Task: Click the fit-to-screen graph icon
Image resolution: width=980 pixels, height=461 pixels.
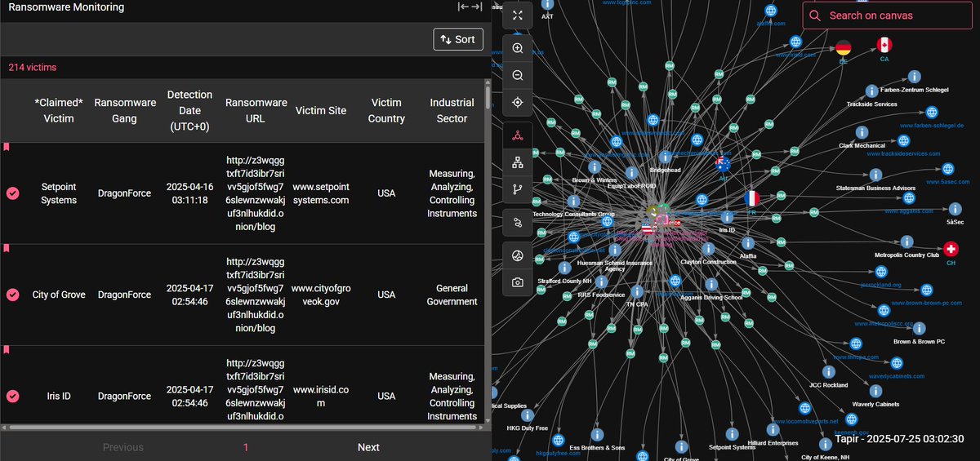Action: pos(517,15)
